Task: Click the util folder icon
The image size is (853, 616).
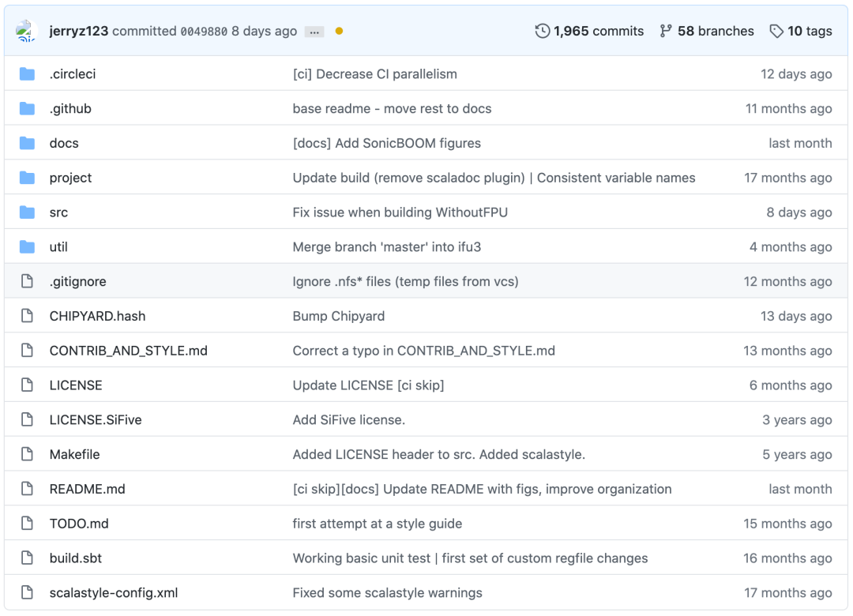Action: (x=27, y=247)
